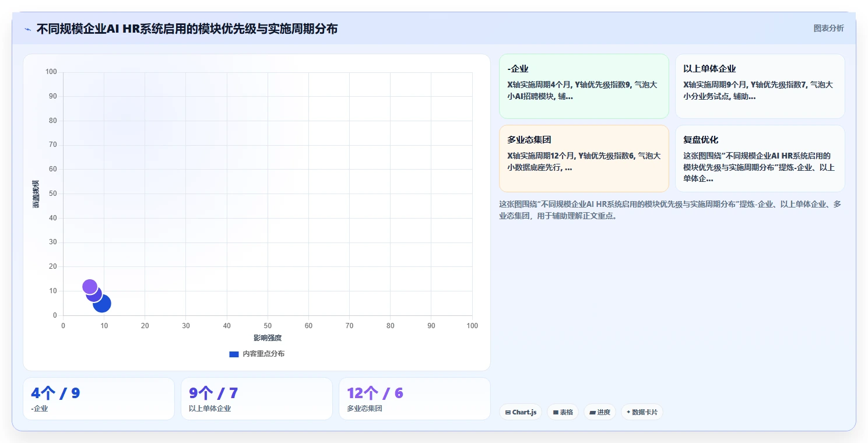
Task: Click the 4个 / 9 stat card
Action: pos(99,399)
